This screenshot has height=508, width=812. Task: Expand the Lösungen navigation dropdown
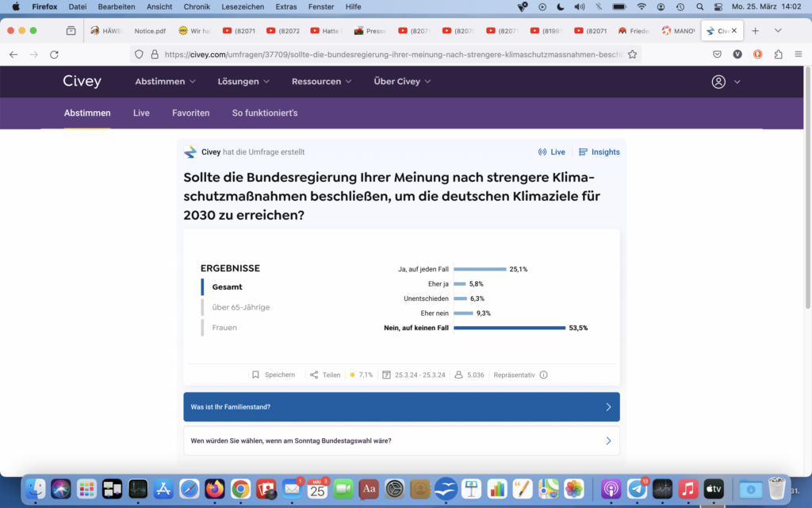[243, 82]
